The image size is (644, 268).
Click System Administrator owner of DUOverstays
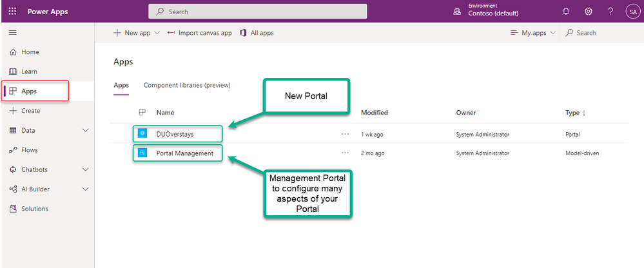[x=483, y=134]
